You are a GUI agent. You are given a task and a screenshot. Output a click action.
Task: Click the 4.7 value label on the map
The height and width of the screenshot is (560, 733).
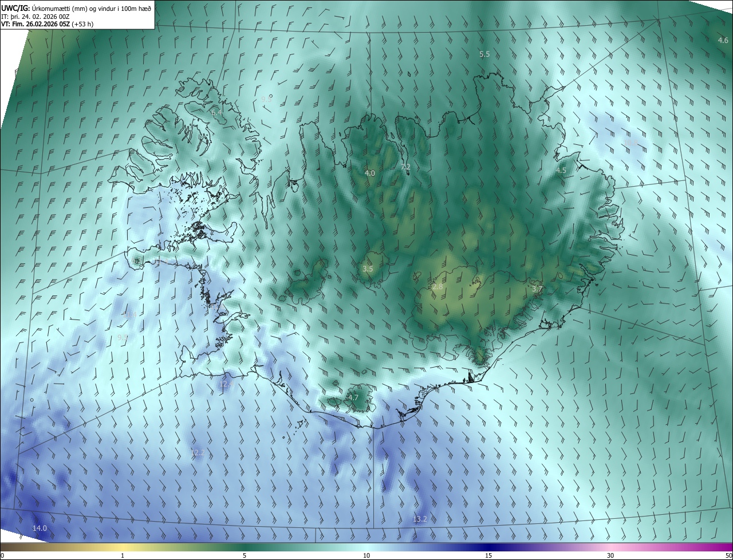click(353, 397)
